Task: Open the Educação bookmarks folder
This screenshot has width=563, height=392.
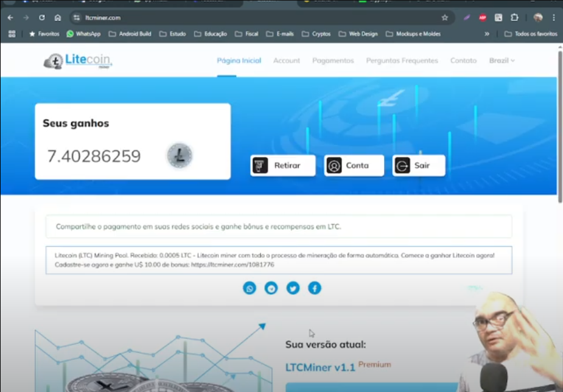Action: [x=211, y=33]
